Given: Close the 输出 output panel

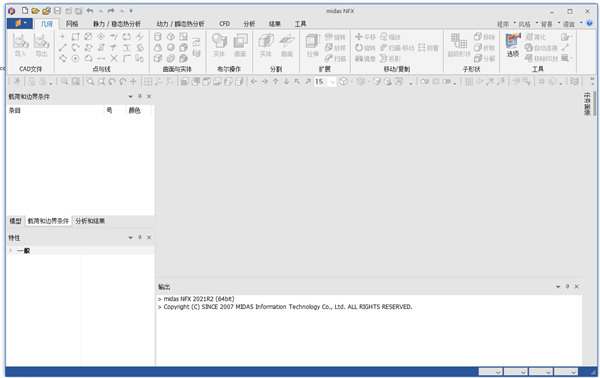Looking at the screenshot, I should (577, 287).
